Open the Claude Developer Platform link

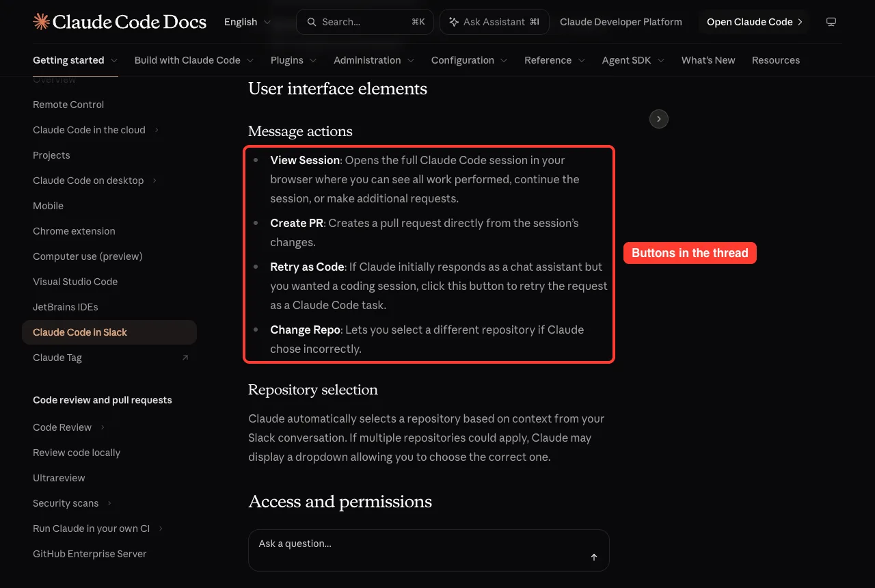pos(621,22)
